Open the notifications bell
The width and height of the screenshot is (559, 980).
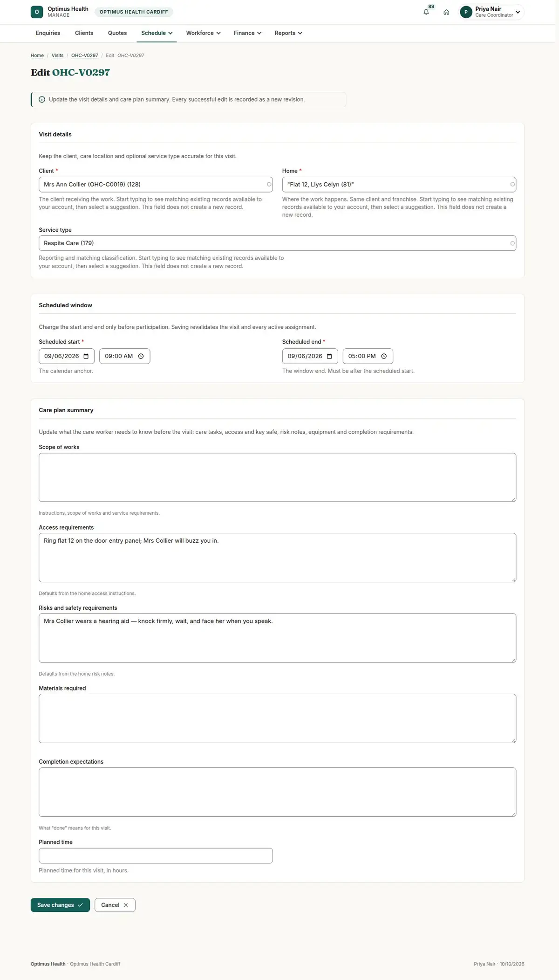point(426,12)
